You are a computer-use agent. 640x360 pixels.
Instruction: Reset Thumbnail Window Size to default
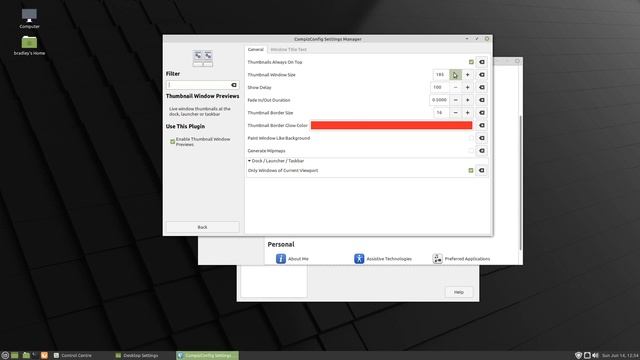pos(482,75)
